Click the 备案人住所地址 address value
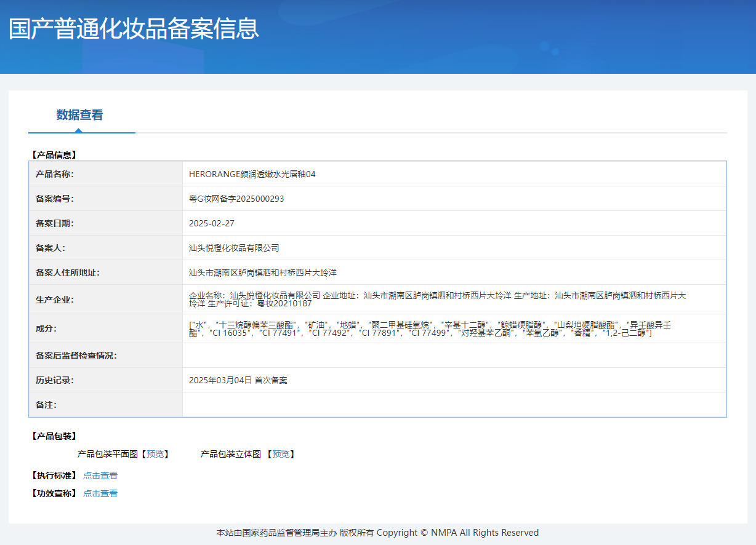Viewport: 756px width, 545px height. (262, 272)
